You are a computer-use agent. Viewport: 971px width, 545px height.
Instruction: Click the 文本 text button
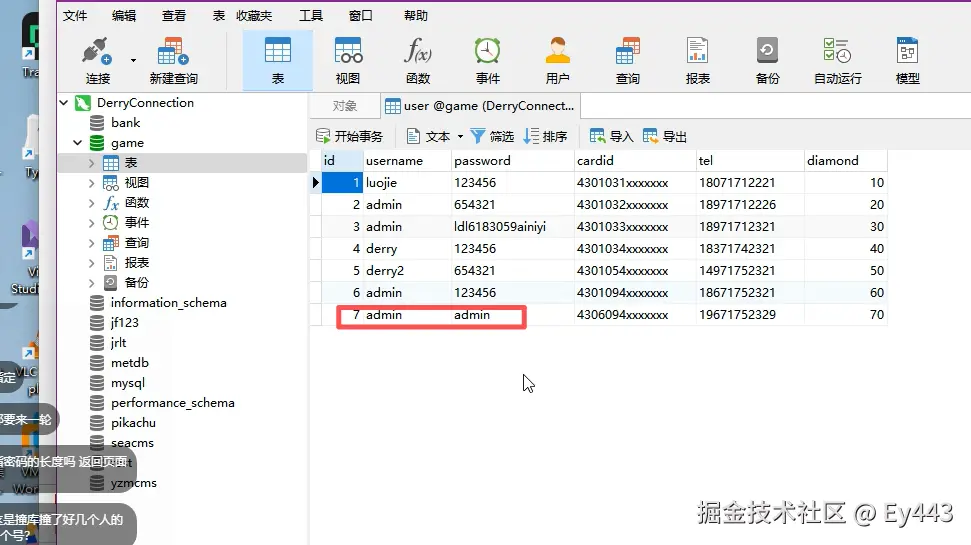point(429,136)
